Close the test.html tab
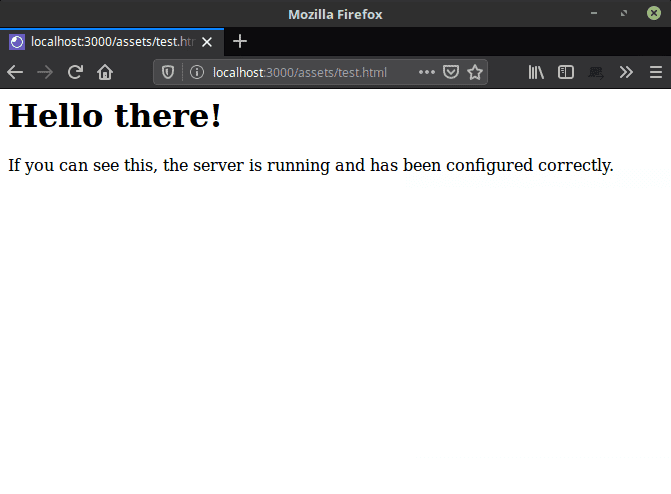Image resolution: width=671 pixels, height=494 pixels. tap(207, 42)
